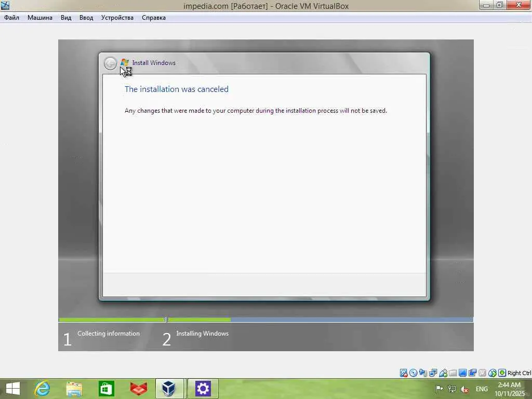
Task: Launch Internet Explorer from the taskbar
Action: pyautogui.click(x=42, y=389)
